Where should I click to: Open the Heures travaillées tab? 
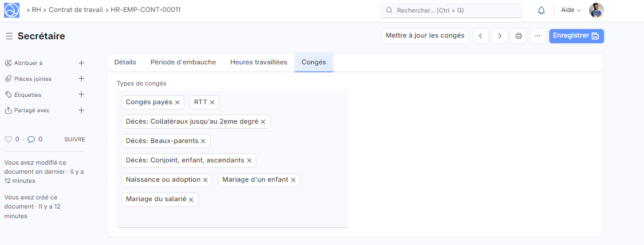[x=259, y=62]
